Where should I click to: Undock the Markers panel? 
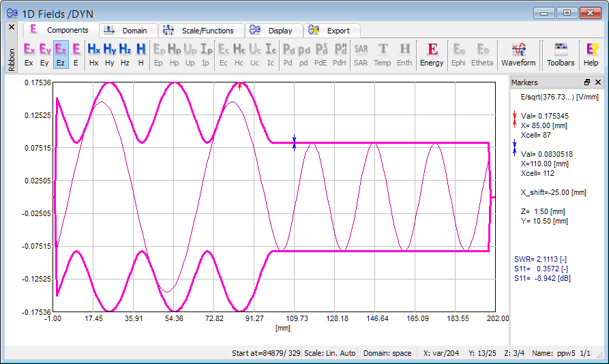tap(587, 82)
